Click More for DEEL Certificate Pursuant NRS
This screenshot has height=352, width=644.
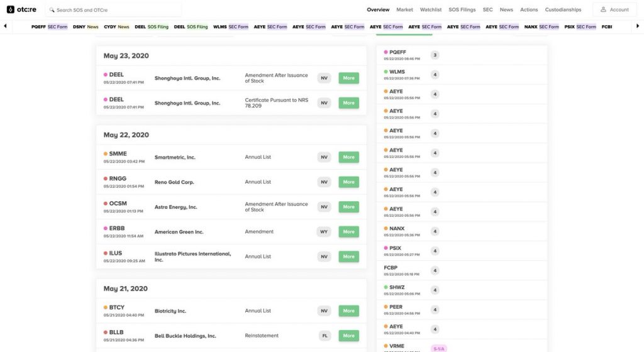(x=348, y=103)
